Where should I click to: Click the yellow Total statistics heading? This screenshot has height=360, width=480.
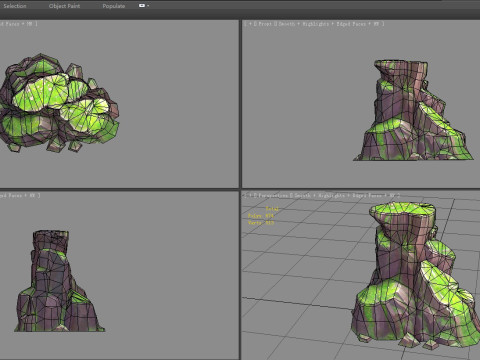[x=272, y=209]
